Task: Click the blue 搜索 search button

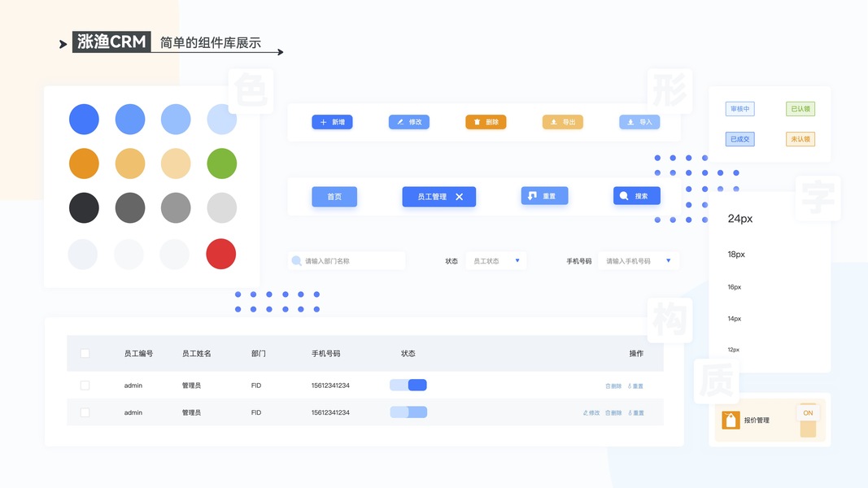Action: 637,196
